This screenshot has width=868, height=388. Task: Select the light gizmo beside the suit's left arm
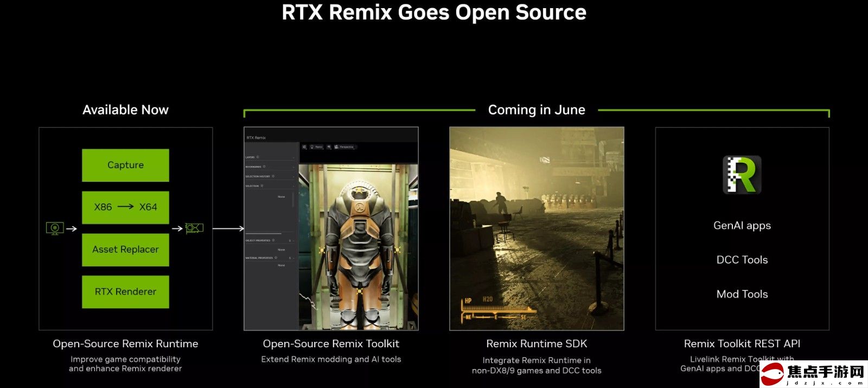point(398,250)
